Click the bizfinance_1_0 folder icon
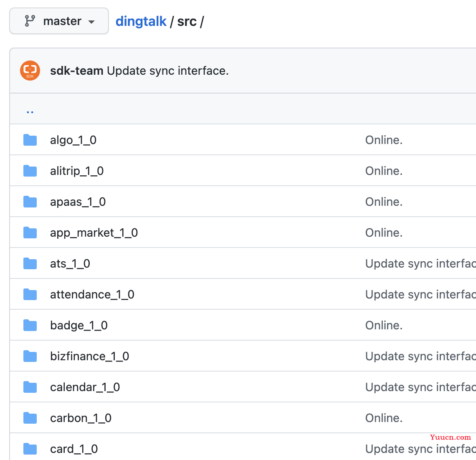The width and height of the screenshot is (476, 460). click(x=30, y=356)
